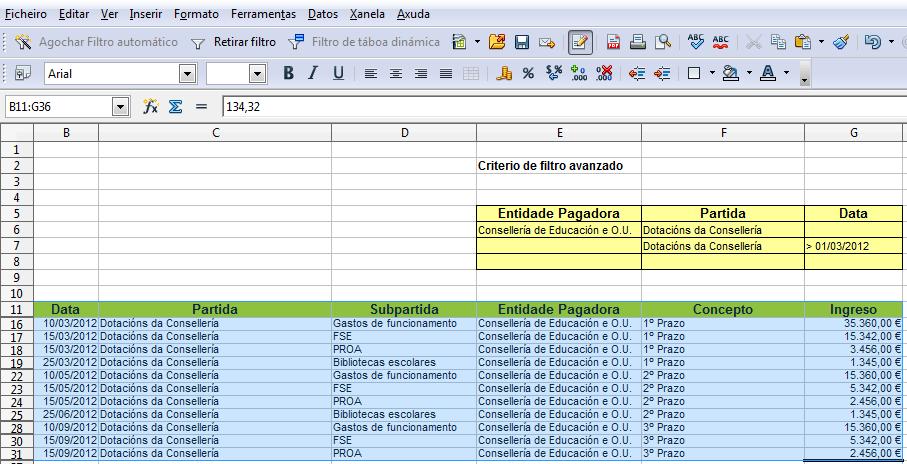This screenshot has width=907, height=464.
Task: Open the Datos menu
Action: pyautogui.click(x=322, y=15)
